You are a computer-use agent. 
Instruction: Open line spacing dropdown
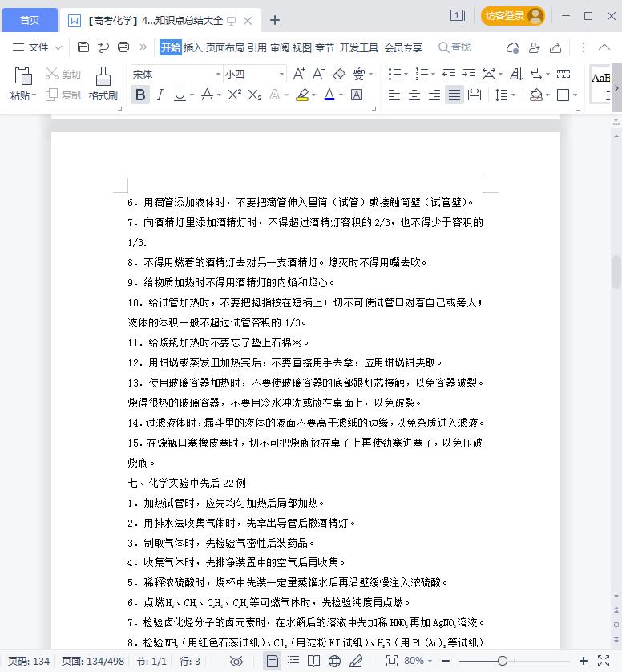click(x=514, y=95)
